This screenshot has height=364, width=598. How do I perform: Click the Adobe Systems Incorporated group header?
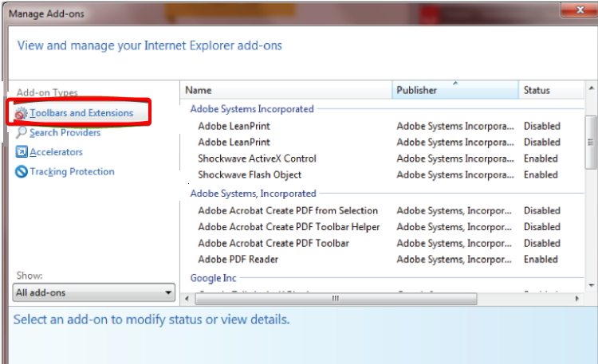click(x=252, y=109)
